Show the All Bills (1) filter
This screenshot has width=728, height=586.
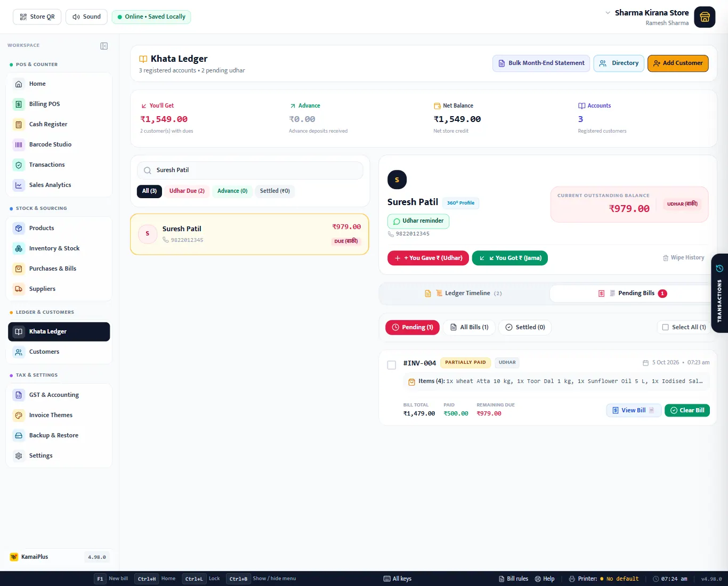pos(469,327)
